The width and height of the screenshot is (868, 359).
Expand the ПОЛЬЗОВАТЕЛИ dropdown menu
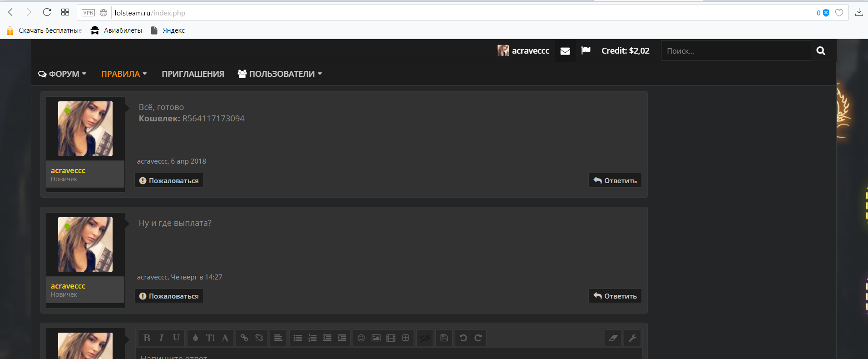pos(280,74)
